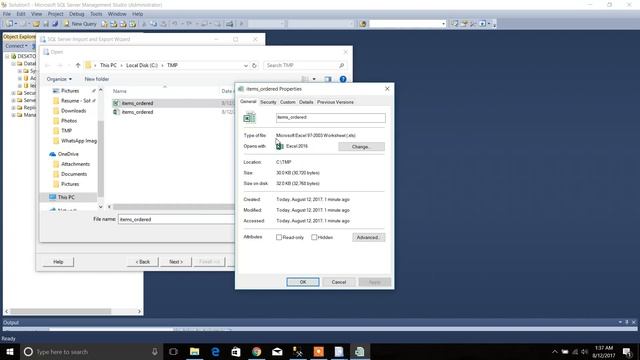640x360 pixels.
Task: Click the New Query toolbar button
Action: click(x=80, y=24)
